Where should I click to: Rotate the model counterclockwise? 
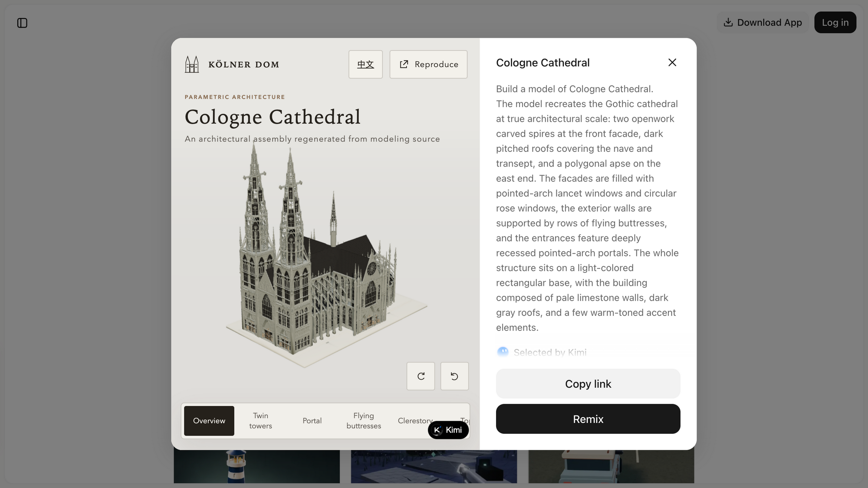coord(454,376)
